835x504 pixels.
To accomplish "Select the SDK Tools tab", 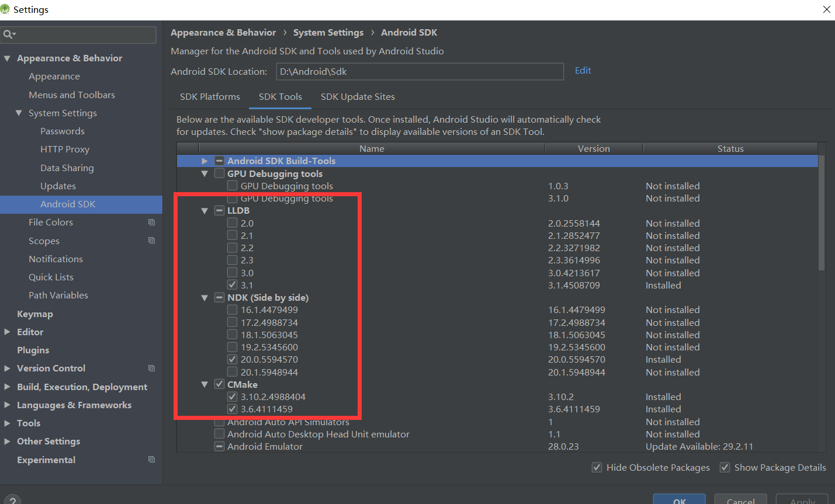I will 280,97.
